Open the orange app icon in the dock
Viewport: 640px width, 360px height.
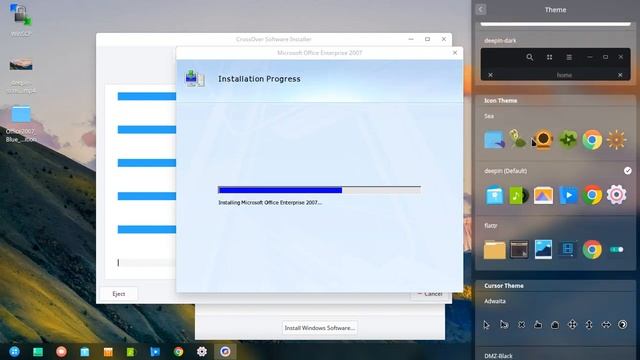[x=108, y=351]
